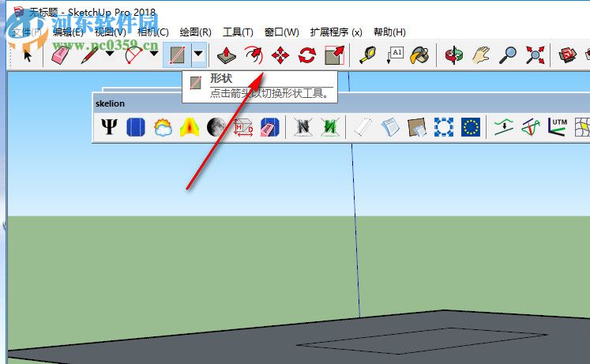
Task: Open the shapes tool dropdown arrow
Action: pyautogui.click(x=199, y=55)
